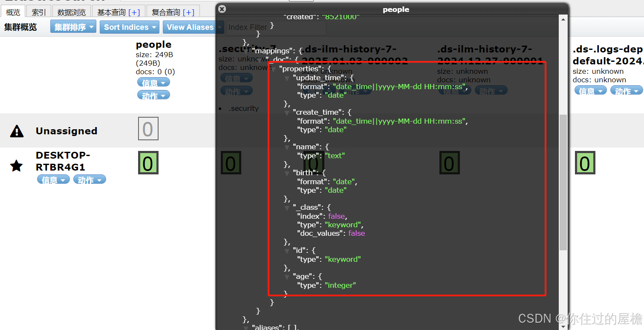Image resolution: width=644 pixels, height=330 pixels.
Task: Open the 数据浏览 tab
Action: point(71,12)
